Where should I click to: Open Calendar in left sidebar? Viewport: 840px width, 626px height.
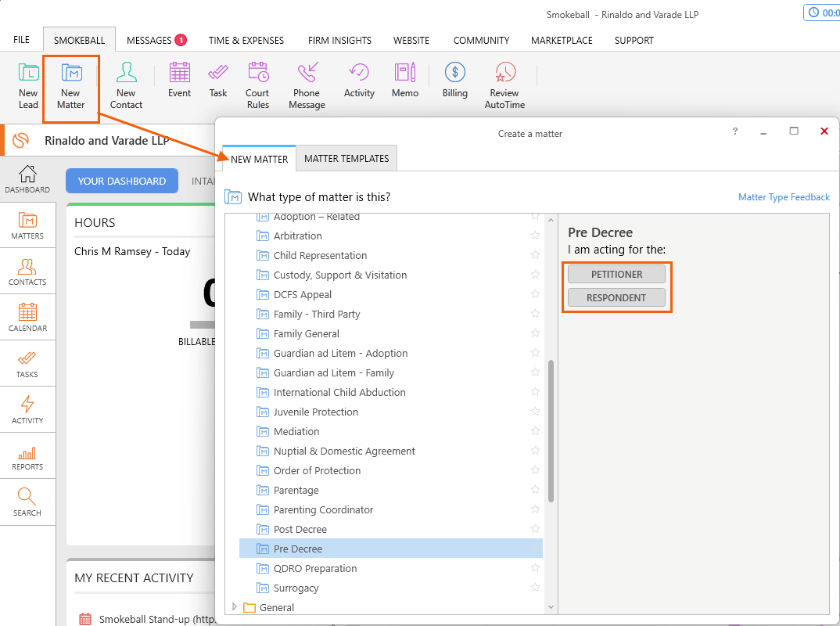click(x=27, y=317)
